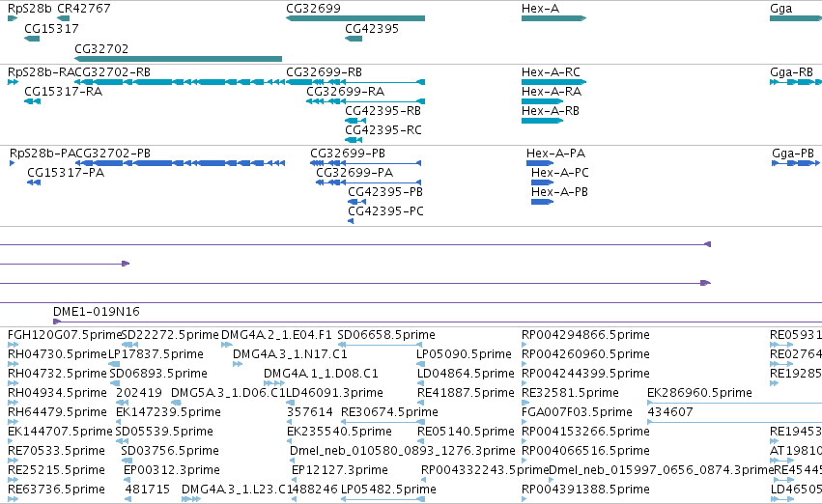
Task: Open the EK235540.5prime label
Action: (339, 432)
